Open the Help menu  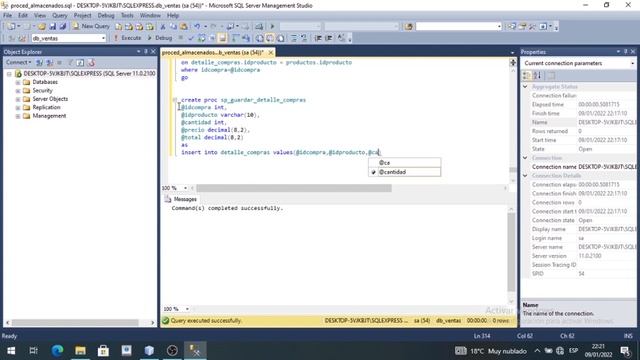click(173, 16)
